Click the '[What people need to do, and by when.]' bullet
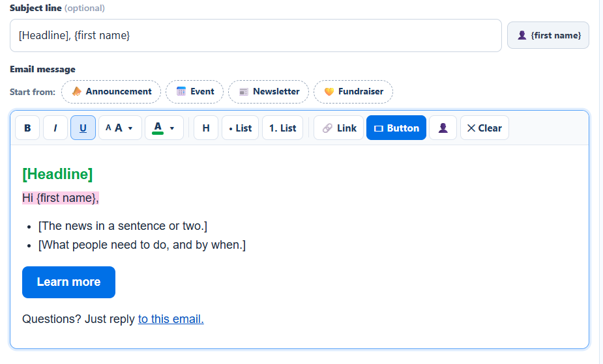603x364 pixels. (x=142, y=245)
